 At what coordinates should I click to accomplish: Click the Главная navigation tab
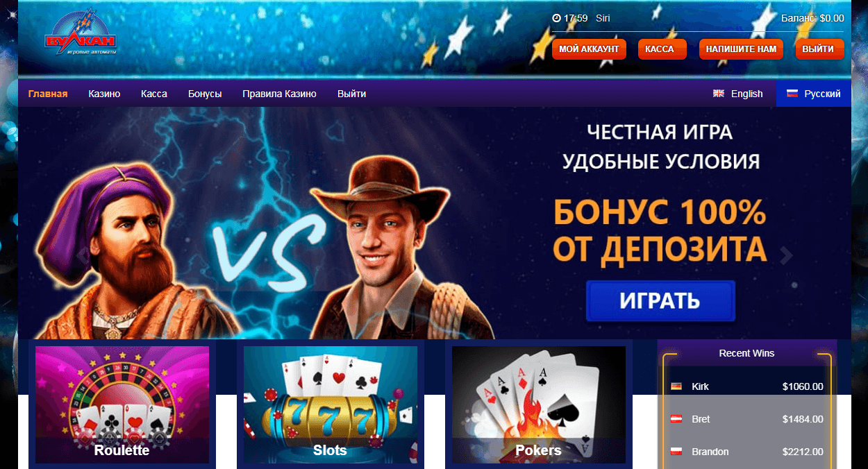click(48, 94)
